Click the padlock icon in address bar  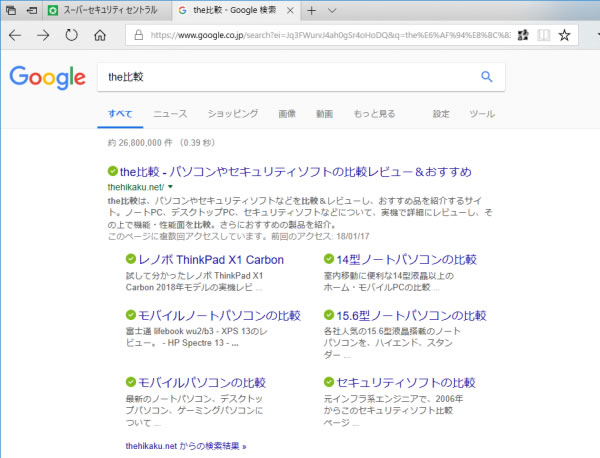(139, 35)
